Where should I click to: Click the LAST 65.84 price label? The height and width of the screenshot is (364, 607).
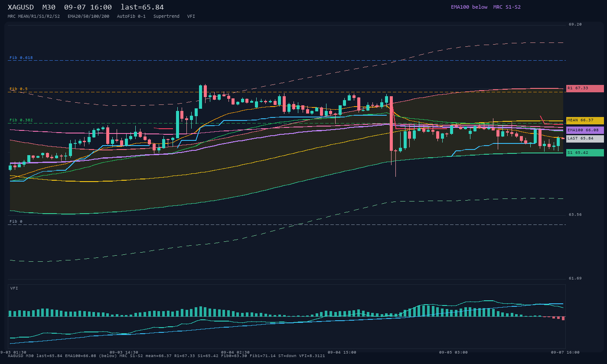pyautogui.click(x=585, y=139)
